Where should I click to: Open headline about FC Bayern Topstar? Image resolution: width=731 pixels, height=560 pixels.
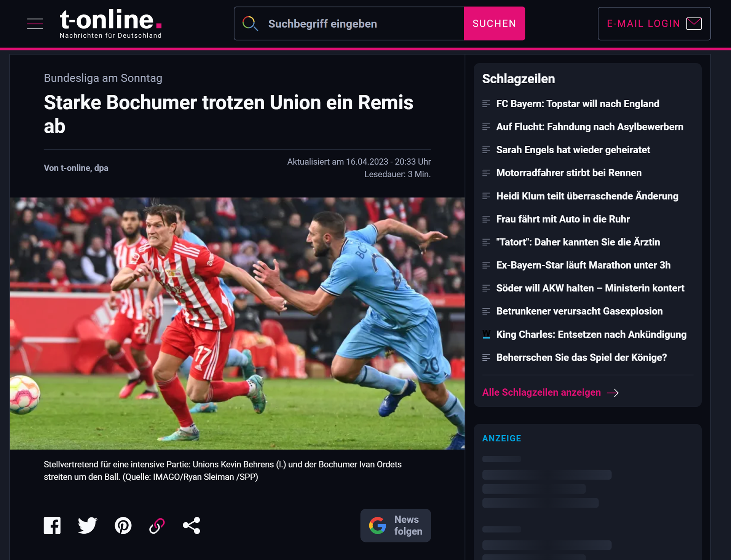coord(578,104)
